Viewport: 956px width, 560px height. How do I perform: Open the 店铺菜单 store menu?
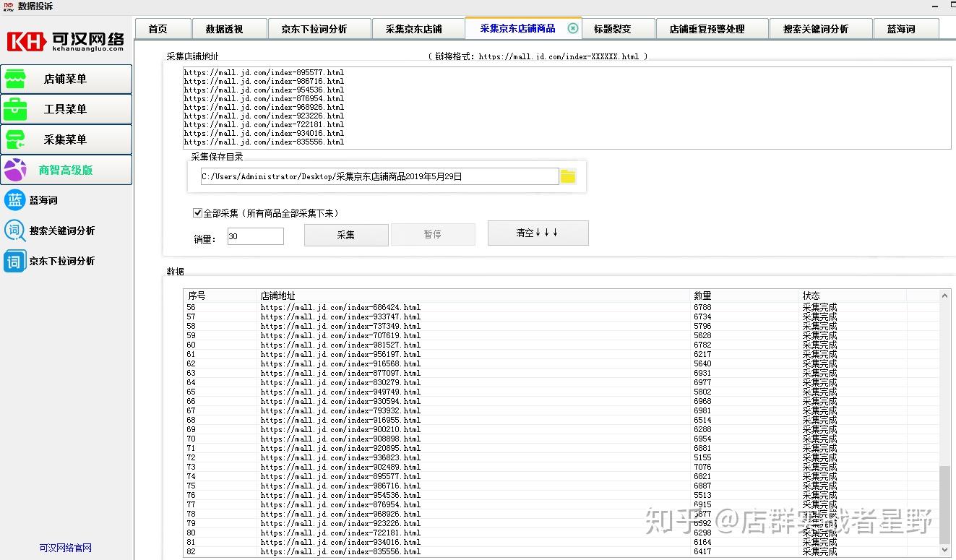(x=66, y=79)
